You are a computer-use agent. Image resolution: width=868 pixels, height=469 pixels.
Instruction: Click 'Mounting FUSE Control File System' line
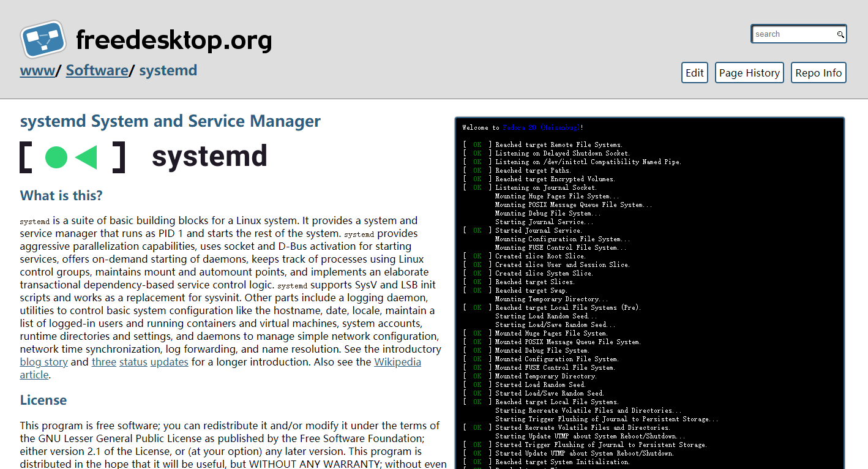click(x=561, y=248)
